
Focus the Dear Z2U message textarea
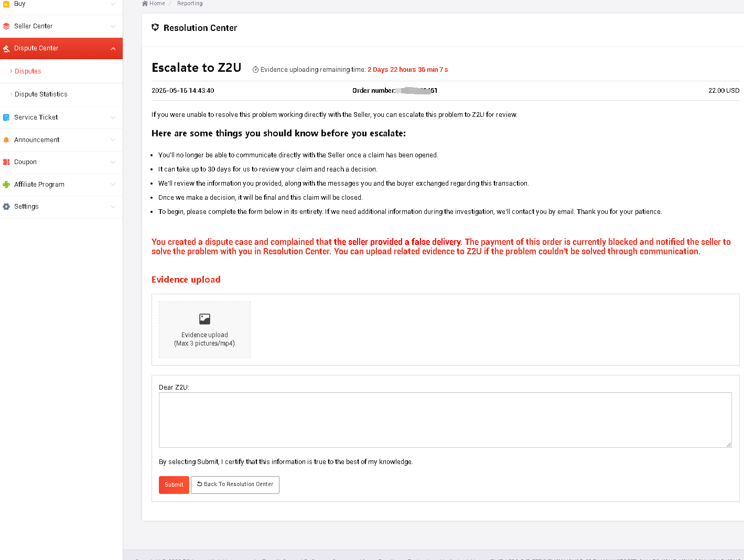point(445,420)
